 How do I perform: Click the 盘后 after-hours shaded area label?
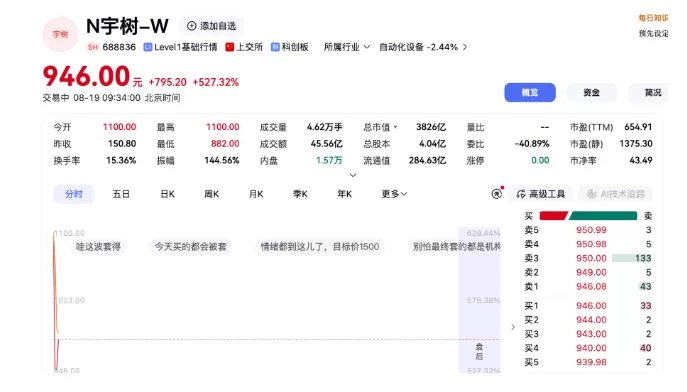click(x=479, y=352)
